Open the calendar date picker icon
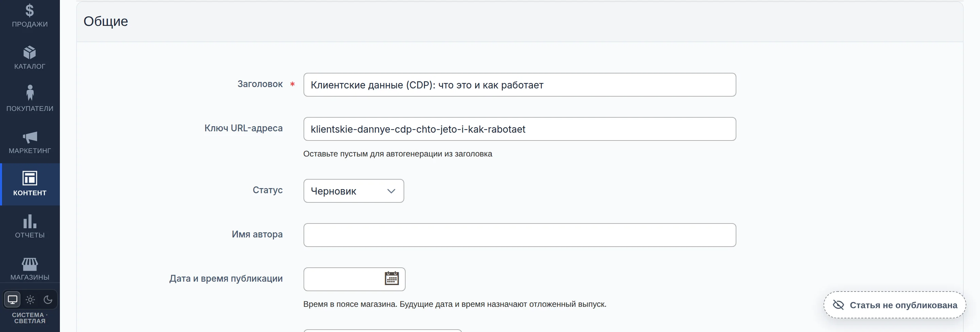The height and width of the screenshot is (332, 980). tap(391, 278)
